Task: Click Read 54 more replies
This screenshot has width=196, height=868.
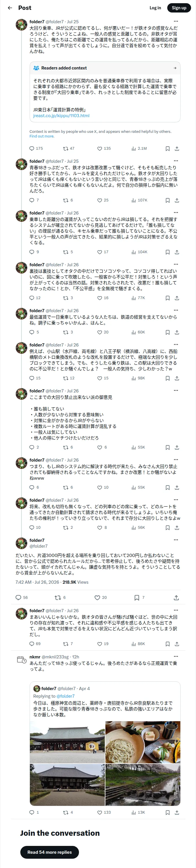Action: coord(49,852)
